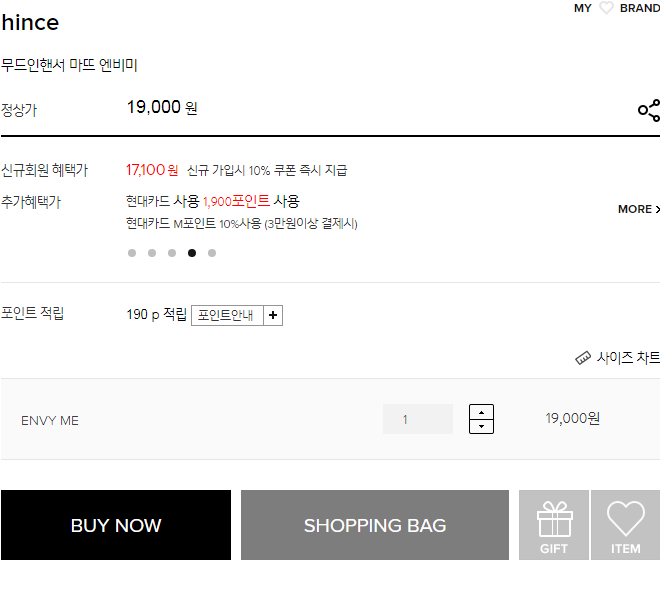Open the gift icon button
660x590 pixels.
554,525
